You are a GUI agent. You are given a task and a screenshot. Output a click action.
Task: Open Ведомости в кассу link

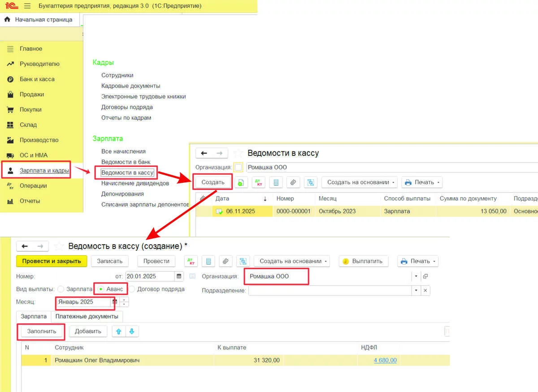coord(127,172)
